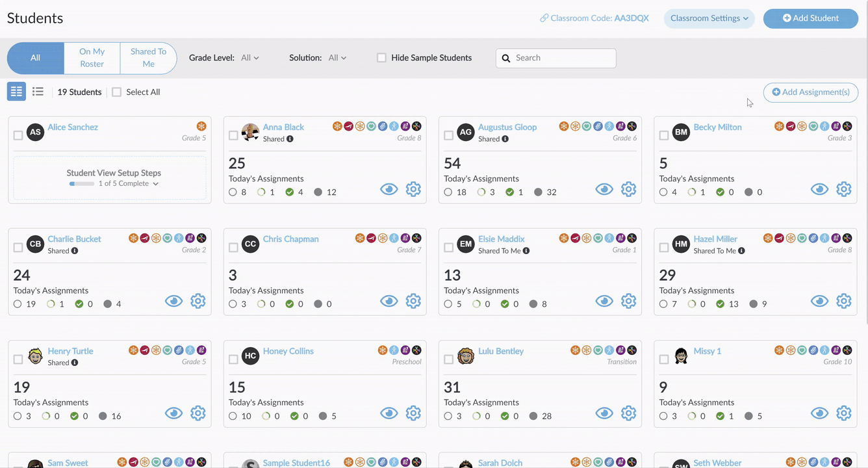Open settings gear for Elsie Maddix

pyautogui.click(x=628, y=301)
